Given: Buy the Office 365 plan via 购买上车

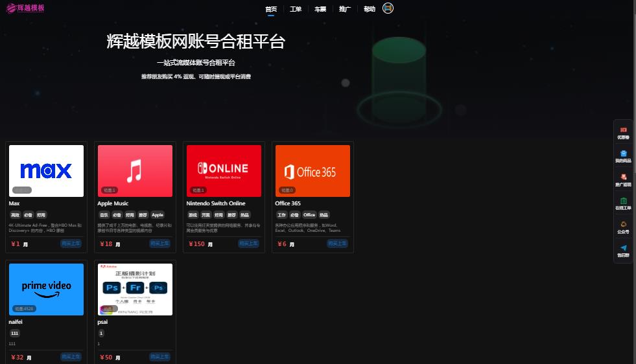Looking at the screenshot, I should (x=337, y=244).
